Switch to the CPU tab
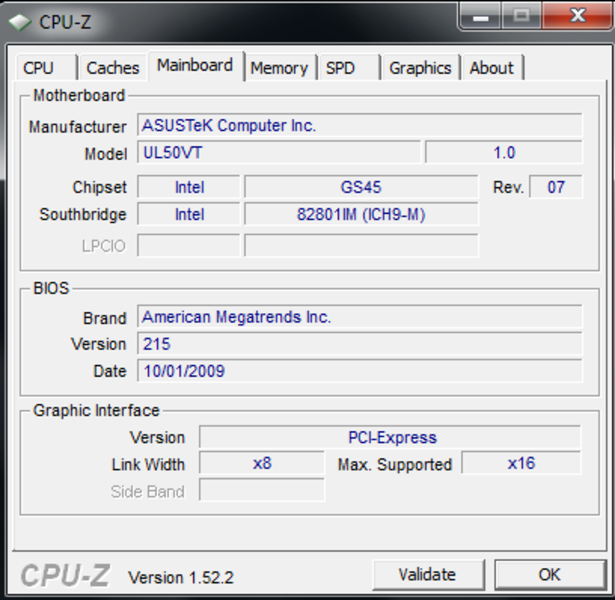Screen dimensions: 615x600 click(46, 68)
